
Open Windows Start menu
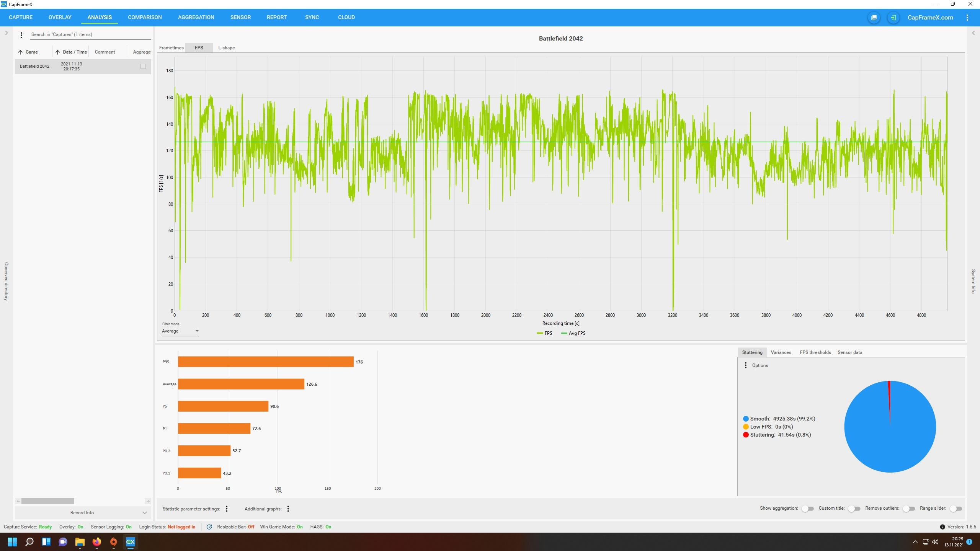13,542
